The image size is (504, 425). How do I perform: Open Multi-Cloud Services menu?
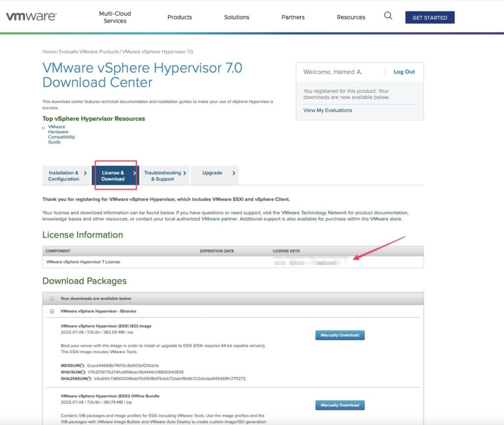(115, 17)
